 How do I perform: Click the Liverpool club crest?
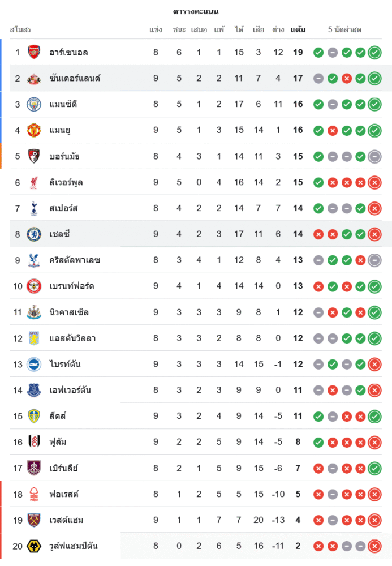34,182
